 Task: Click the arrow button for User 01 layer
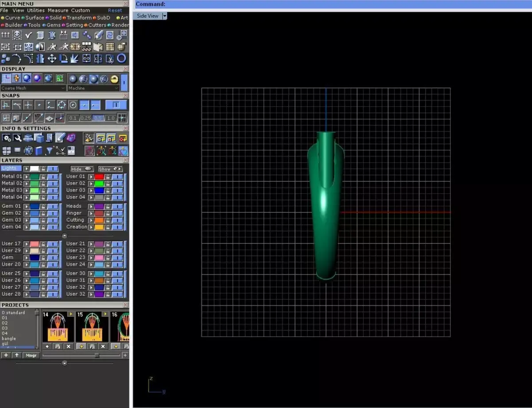click(x=91, y=177)
